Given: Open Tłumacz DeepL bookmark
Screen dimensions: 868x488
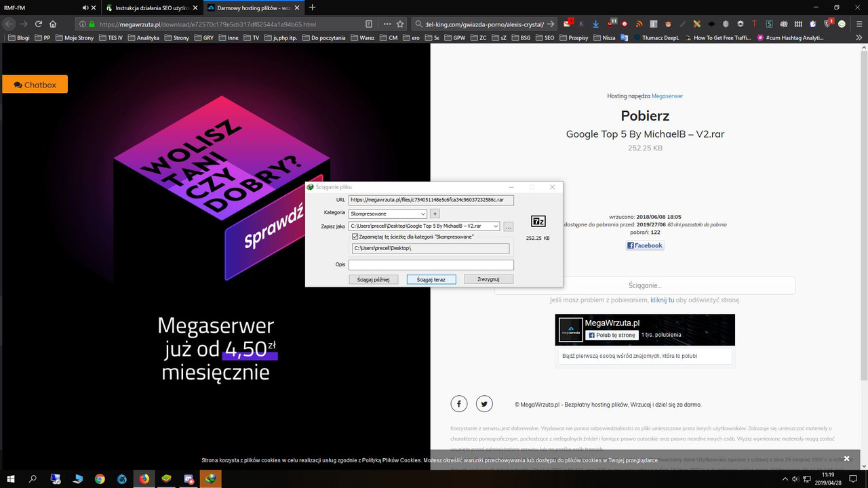Looking at the screenshot, I should pos(656,38).
